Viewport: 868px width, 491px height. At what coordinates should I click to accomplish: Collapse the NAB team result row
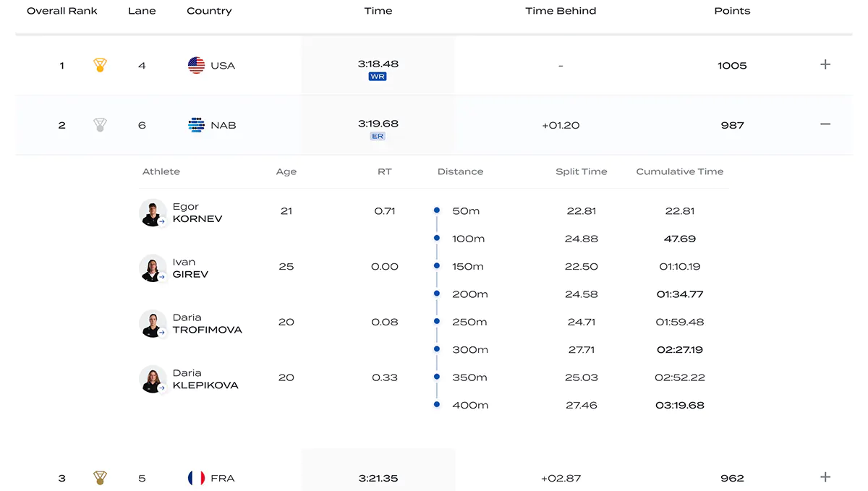pos(825,124)
